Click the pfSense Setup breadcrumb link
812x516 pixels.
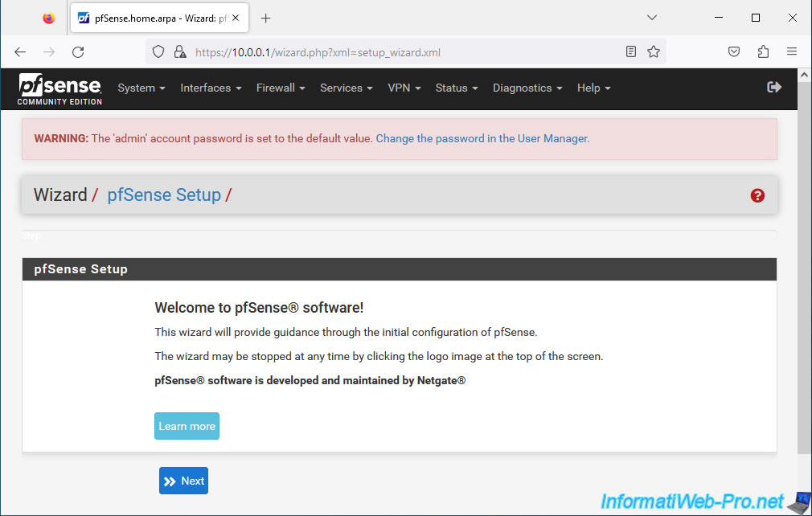164,195
